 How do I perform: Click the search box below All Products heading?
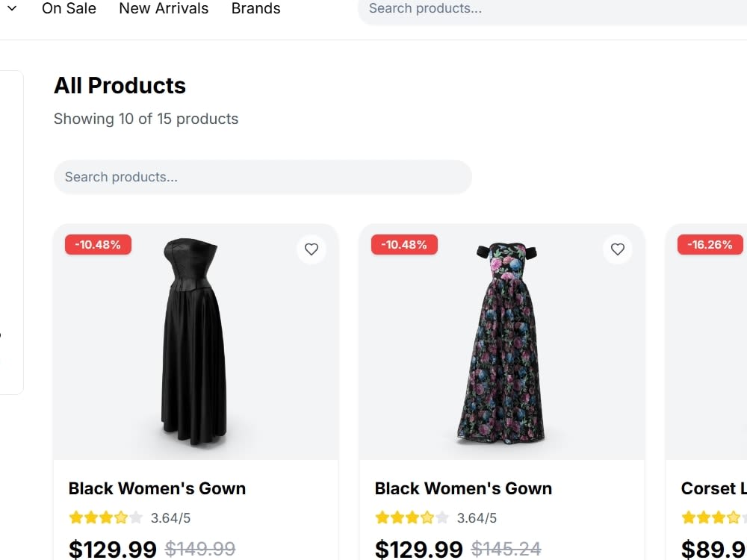click(262, 177)
